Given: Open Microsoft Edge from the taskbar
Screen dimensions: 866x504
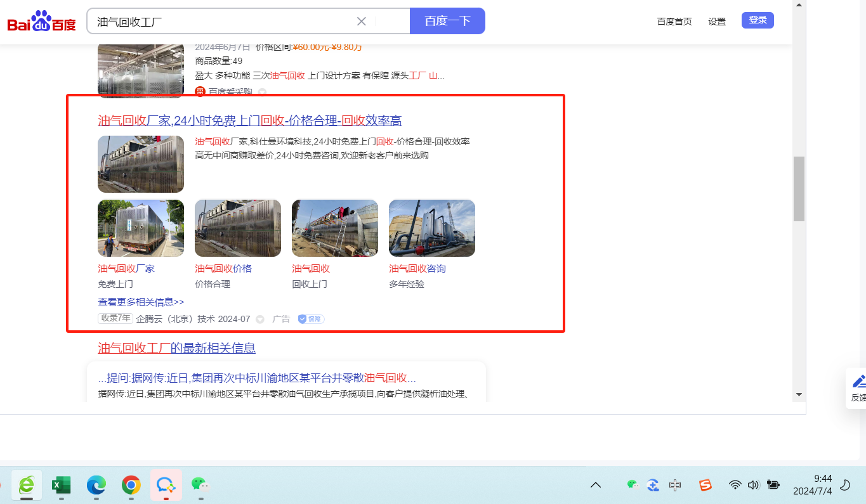Looking at the screenshot, I should (96, 485).
